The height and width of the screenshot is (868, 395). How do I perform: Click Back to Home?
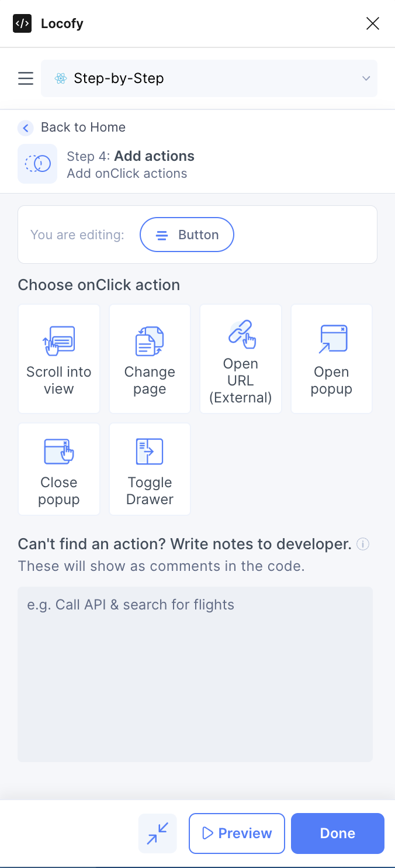point(83,127)
